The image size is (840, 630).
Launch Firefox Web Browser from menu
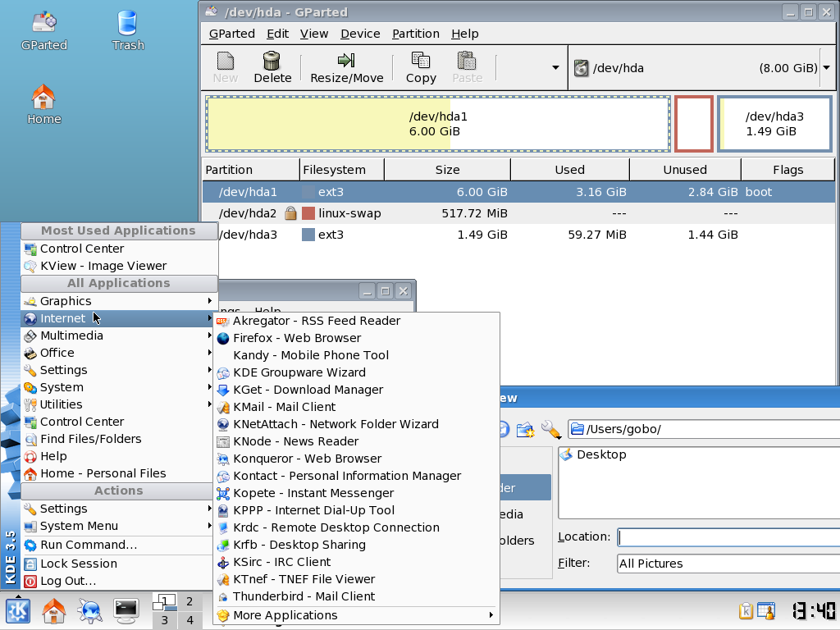click(356, 338)
